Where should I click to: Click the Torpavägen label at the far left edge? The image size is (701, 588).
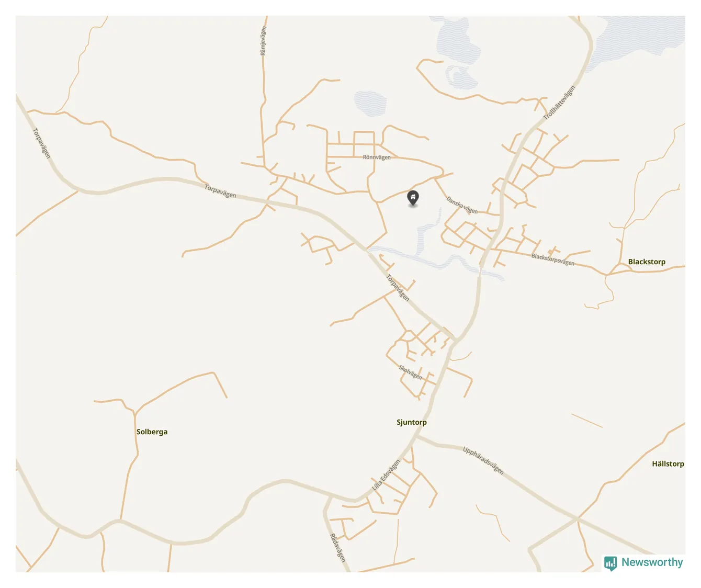click(42, 143)
